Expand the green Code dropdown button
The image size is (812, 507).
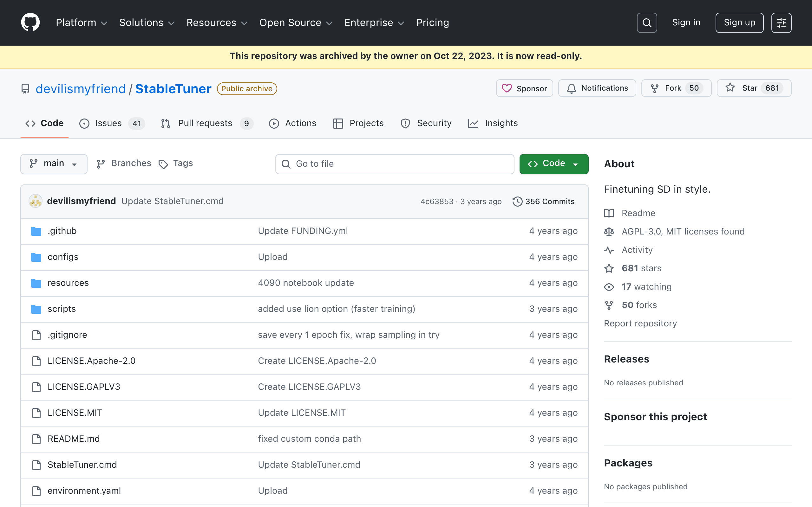coord(554,164)
